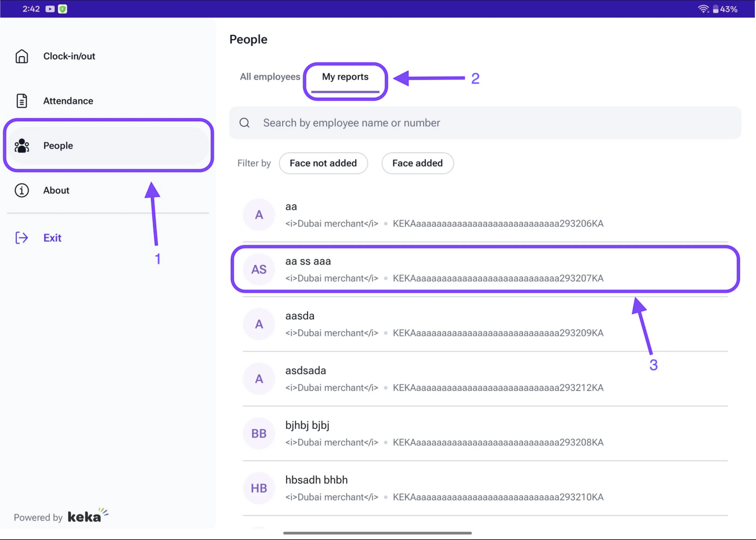Click the Exit logout icon
The width and height of the screenshot is (756, 540).
[x=22, y=238]
